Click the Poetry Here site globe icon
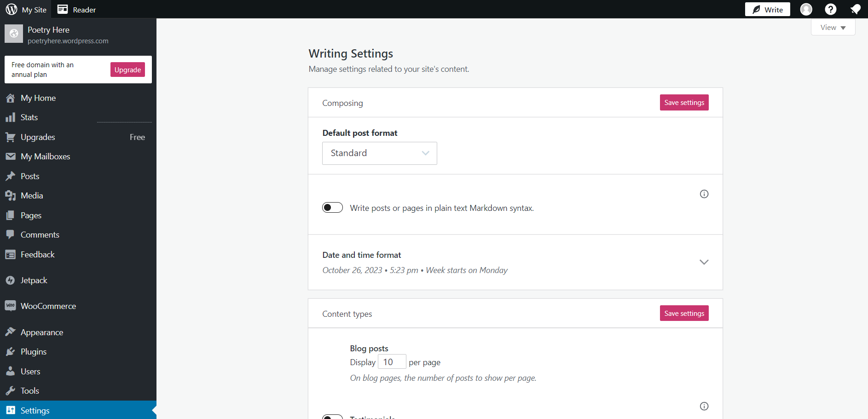 (x=14, y=34)
